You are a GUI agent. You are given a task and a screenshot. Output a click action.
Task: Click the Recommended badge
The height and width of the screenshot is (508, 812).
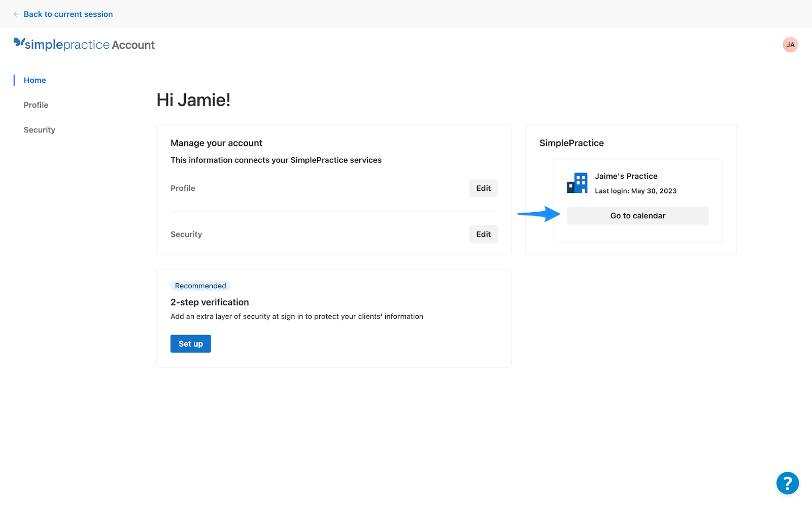[200, 286]
